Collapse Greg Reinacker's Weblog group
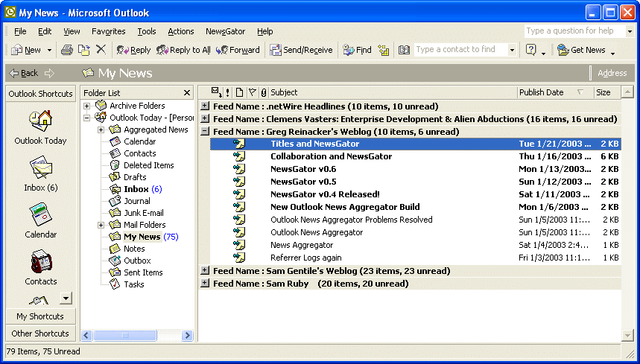The image size is (640, 364). pos(206,132)
